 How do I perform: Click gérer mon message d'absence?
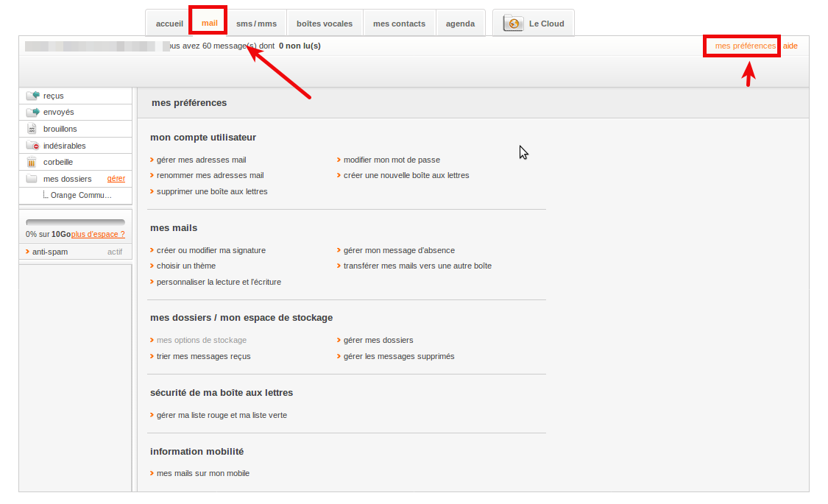click(x=399, y=250)
